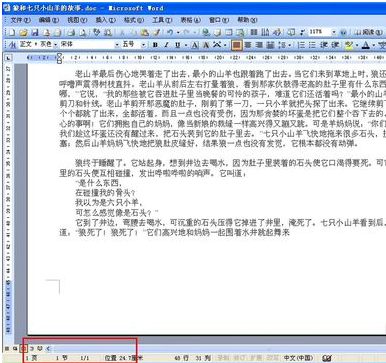Screen dimensions: 386x363
Task: Click the 中文(中国) language indicator
Action: click(x=298, y=358)
